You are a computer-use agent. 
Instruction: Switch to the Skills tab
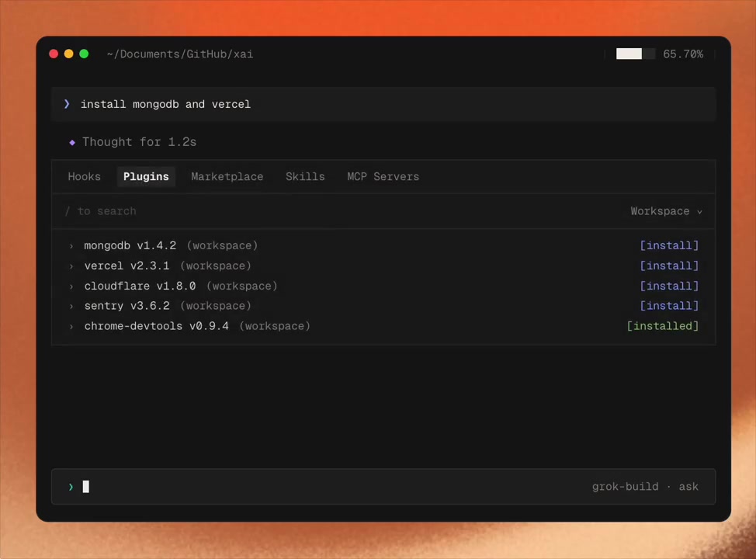tap(305, 176)
